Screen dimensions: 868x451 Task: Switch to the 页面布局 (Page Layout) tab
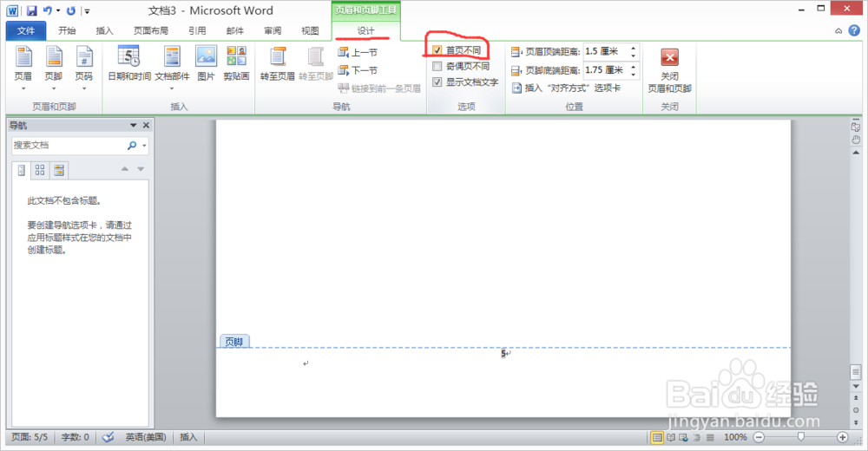click(150, 31)
